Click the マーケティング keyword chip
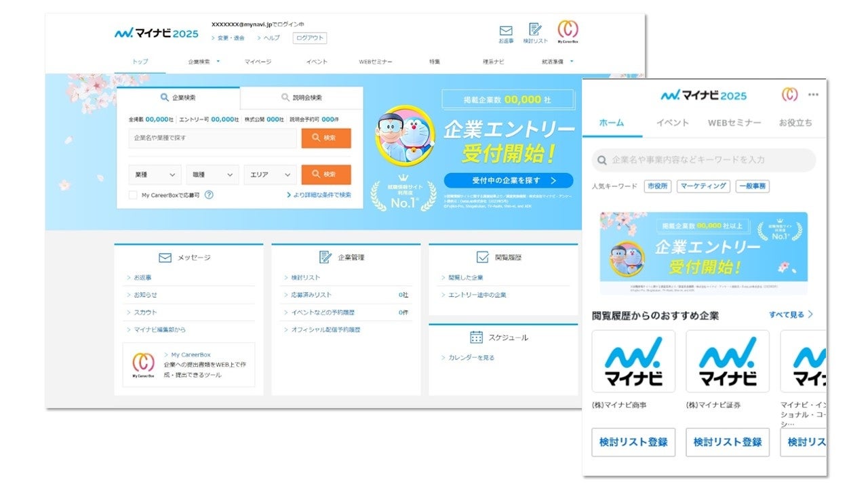 (x=703, y=186)
